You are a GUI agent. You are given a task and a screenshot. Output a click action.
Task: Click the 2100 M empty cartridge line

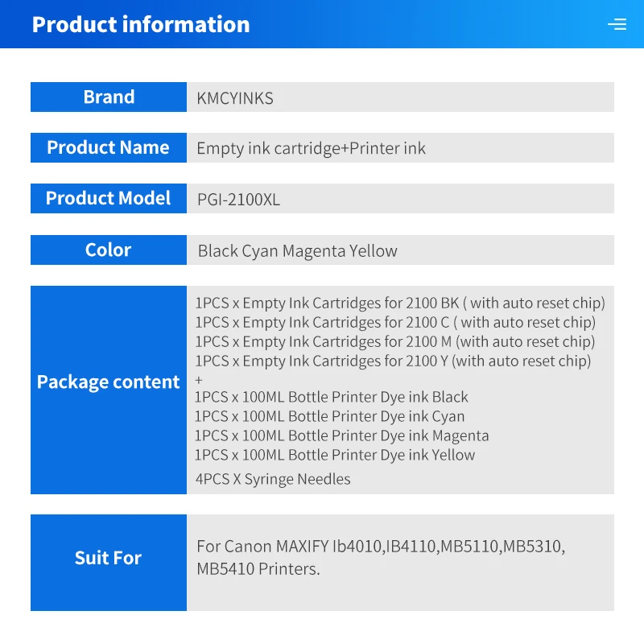(x=395, y=341)
